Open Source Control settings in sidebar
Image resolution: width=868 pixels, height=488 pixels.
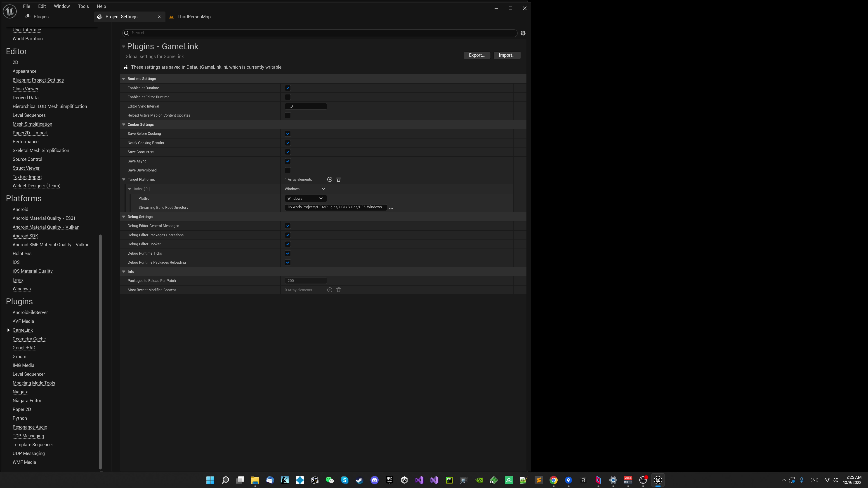[27, 159]
